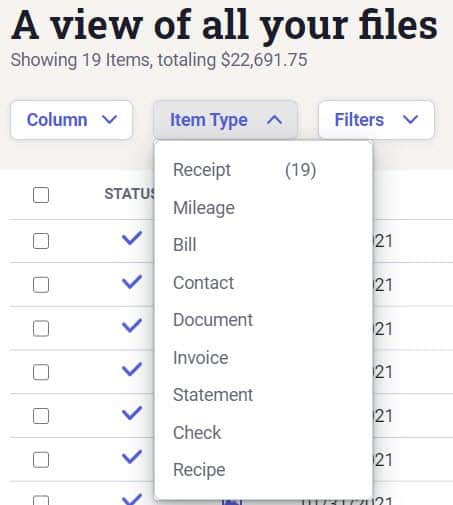Open the Column dropdown

click(x=72, y=120)
